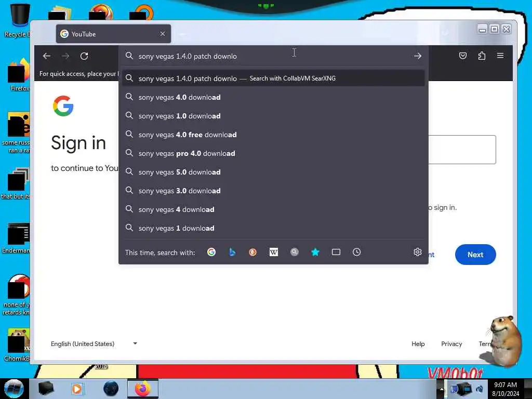Select suggestion 'sony vegas 5.0 download'

[273, 172]
